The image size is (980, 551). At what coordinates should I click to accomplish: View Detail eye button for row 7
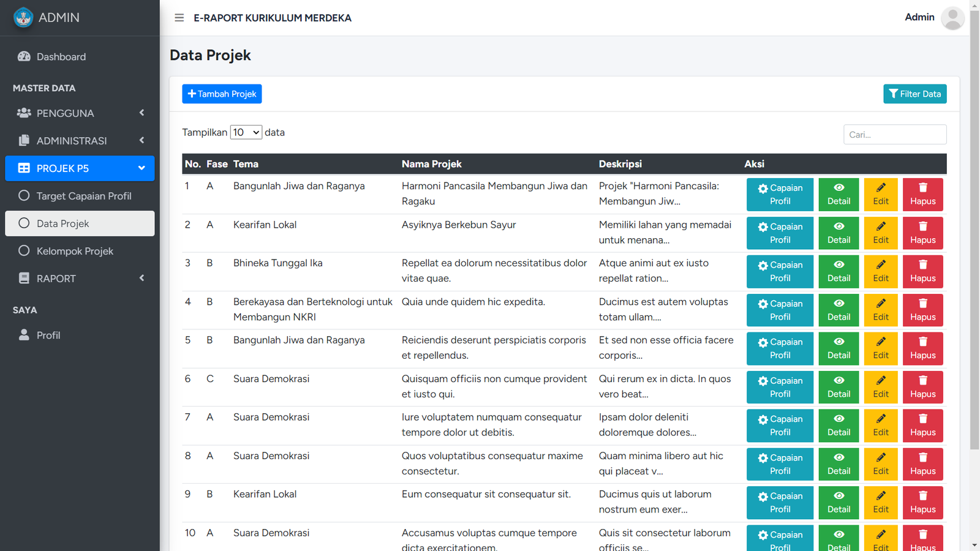(839, 425)
